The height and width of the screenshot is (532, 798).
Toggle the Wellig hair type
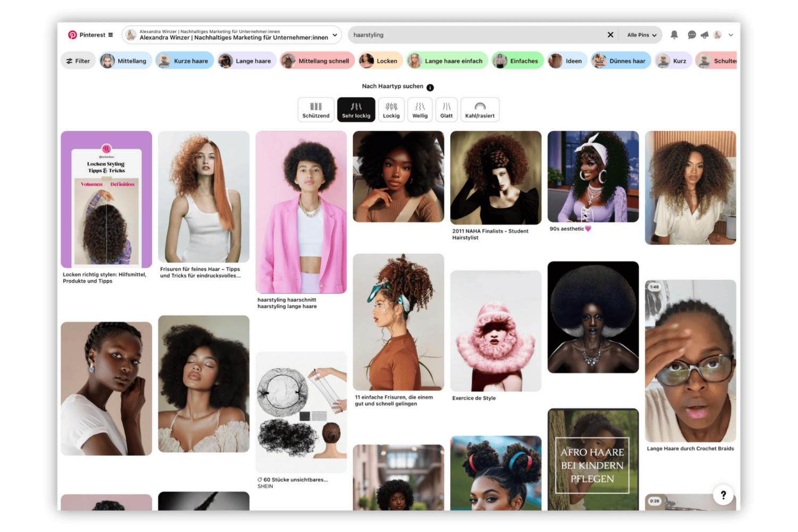(x=420, y=110)
